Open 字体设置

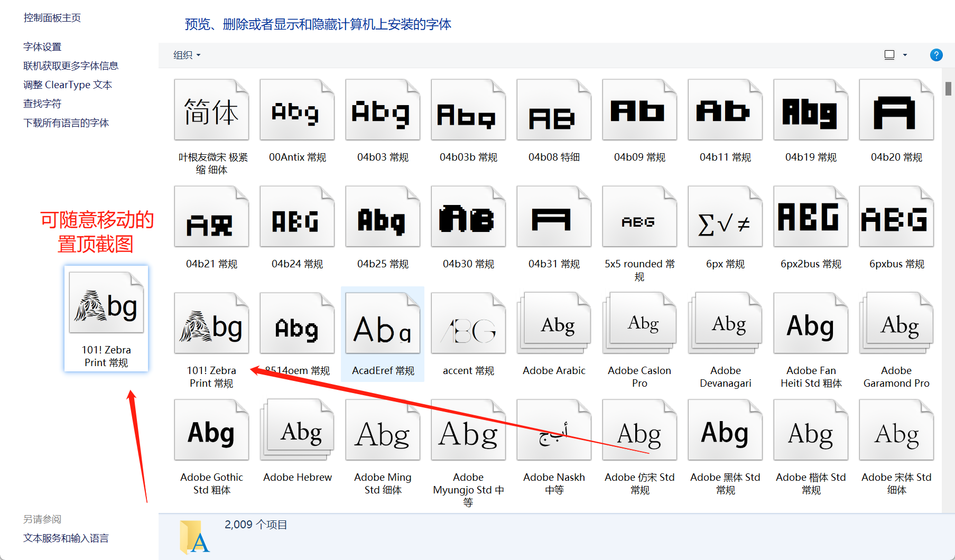pos(42,46)
